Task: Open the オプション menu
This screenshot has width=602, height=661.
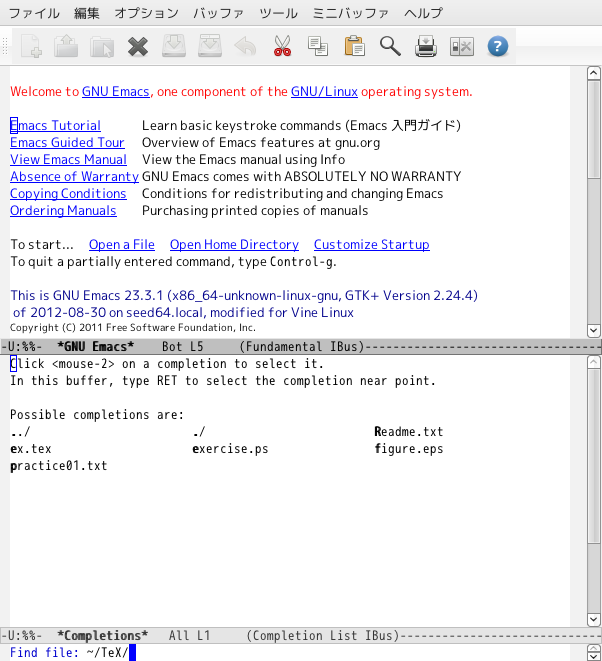Action: (147, 13)
